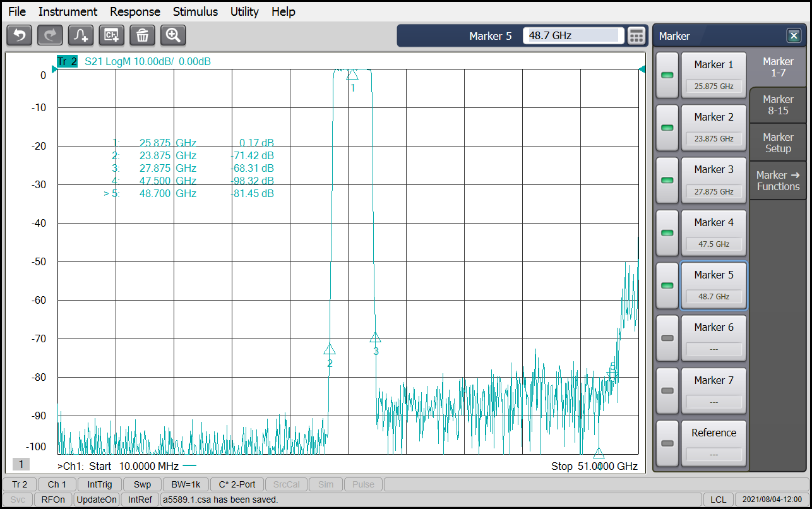
Task: Open the numeric keypad icon
Action: (x=637, y=36)
